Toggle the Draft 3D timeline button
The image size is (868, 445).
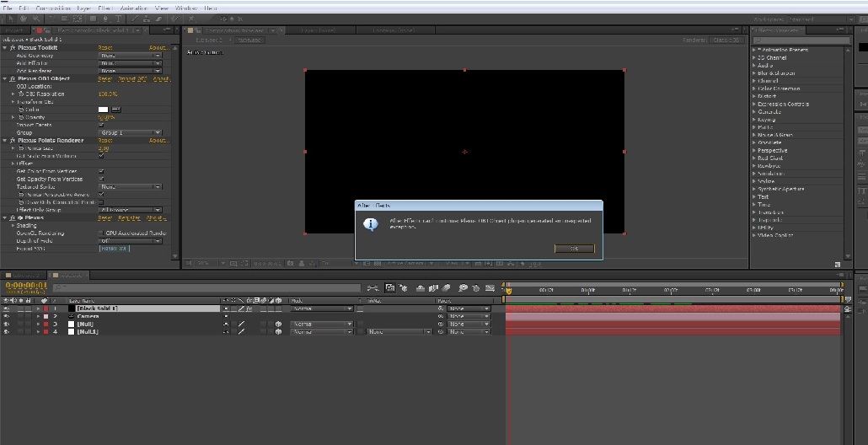pyautogui.click(x=403, y=287)
